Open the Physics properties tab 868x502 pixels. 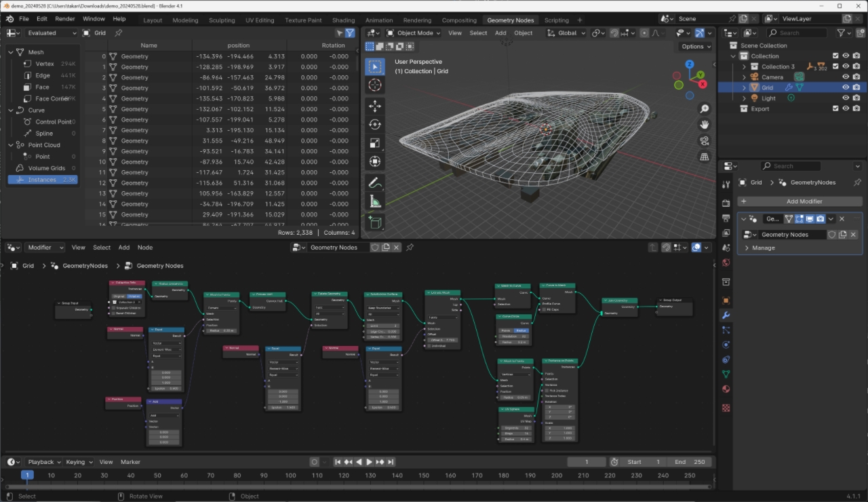pos(726,345)
